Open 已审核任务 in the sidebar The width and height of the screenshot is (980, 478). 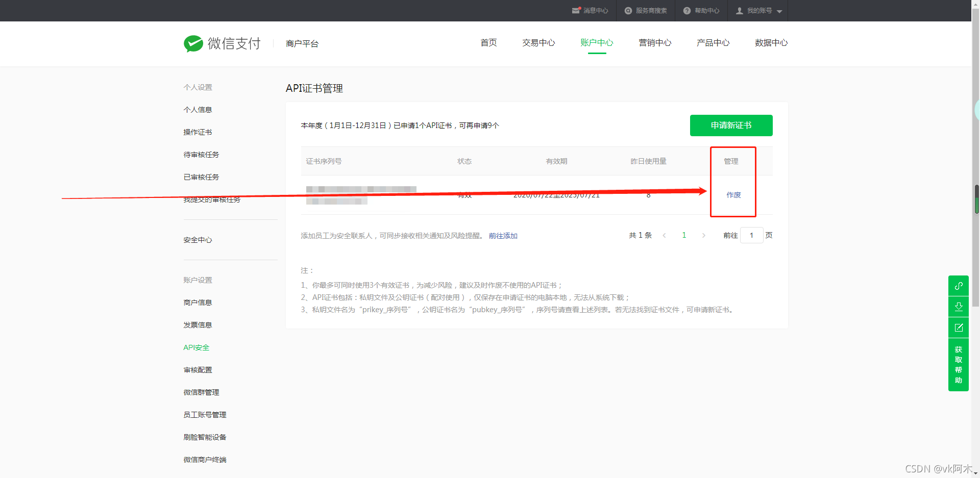pos(201,177)
